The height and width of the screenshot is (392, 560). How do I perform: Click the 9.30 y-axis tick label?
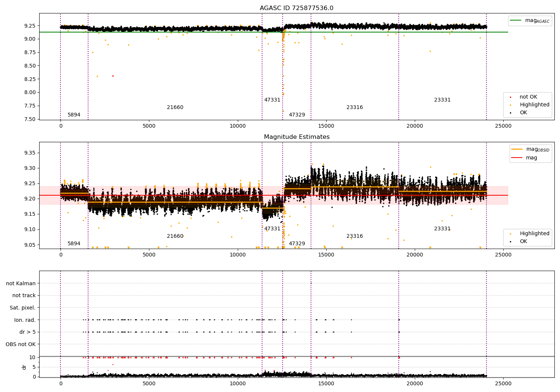(x=29, y=168)
